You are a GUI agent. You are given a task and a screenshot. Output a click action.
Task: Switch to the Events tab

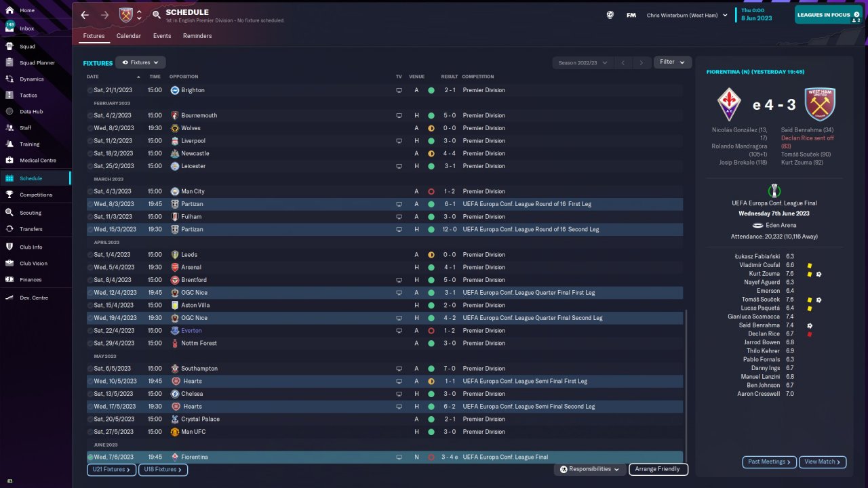162,36
